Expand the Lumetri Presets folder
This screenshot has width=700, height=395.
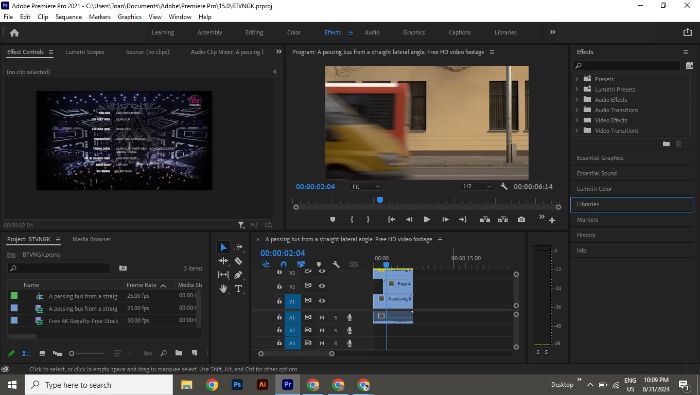click(x=577, y=89)
